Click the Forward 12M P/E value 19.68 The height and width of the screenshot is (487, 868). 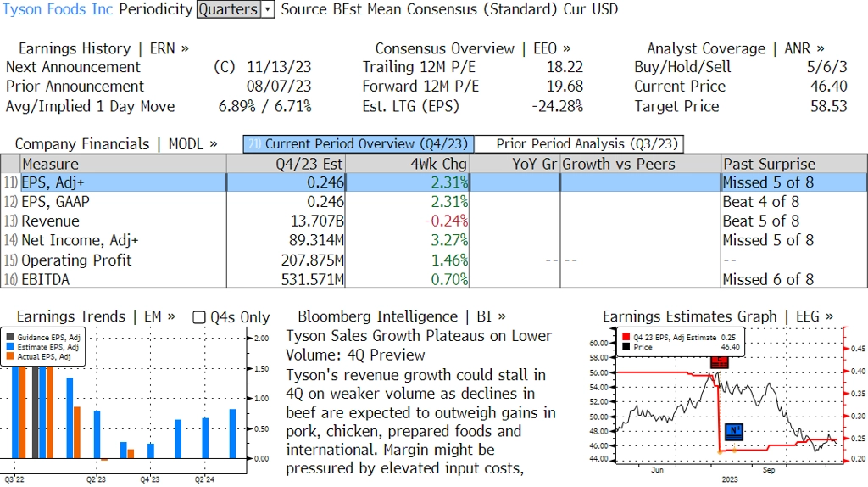point(565,87)
